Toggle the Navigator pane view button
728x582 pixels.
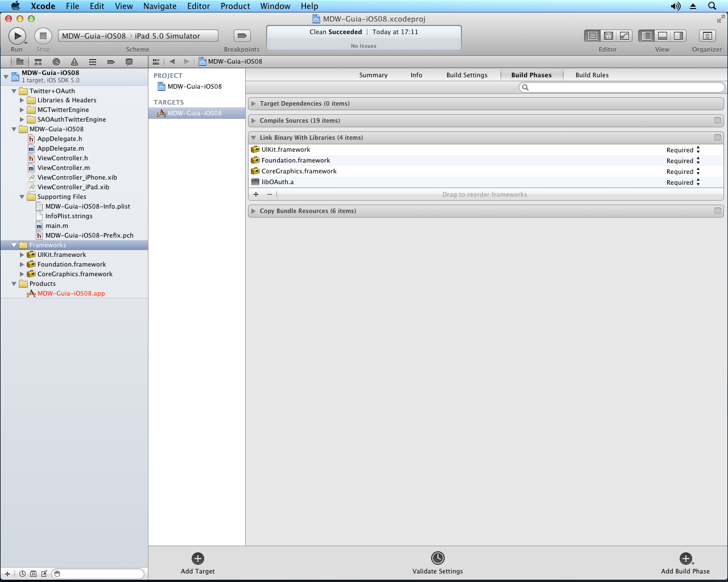click(x=647, y=36)
